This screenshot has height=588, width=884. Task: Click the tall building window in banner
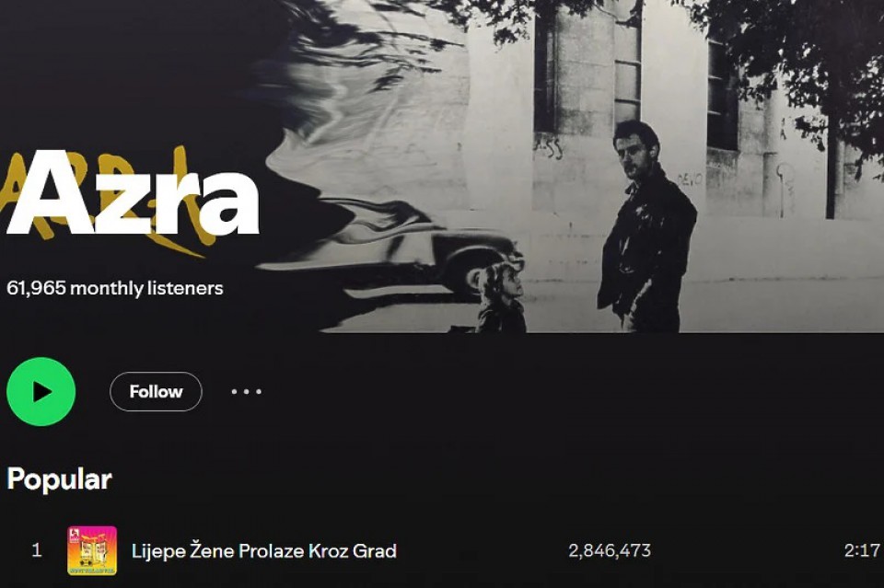(627, 62)
